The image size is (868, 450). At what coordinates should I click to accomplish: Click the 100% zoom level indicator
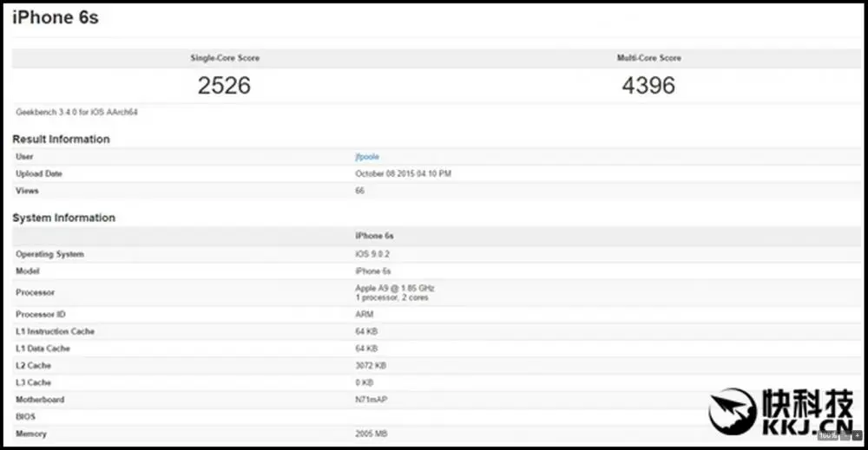click(x=828, y=436)
